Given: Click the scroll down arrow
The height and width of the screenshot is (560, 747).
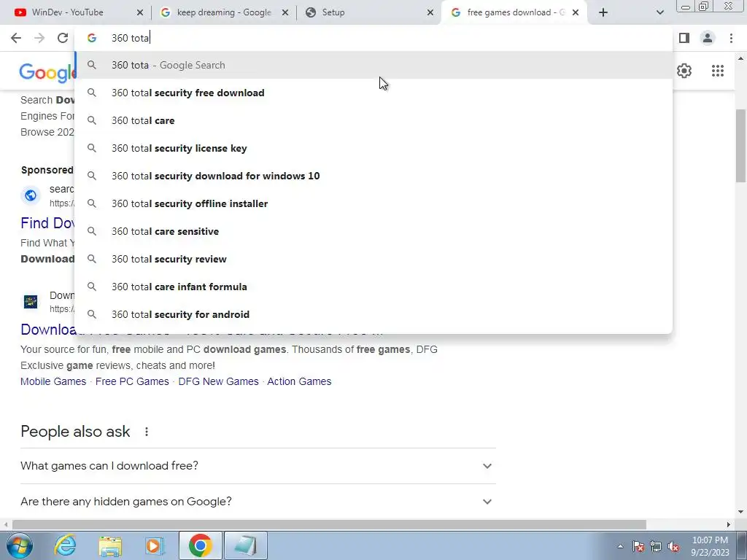Looking at the screenshot, I should tap(740, 513).
